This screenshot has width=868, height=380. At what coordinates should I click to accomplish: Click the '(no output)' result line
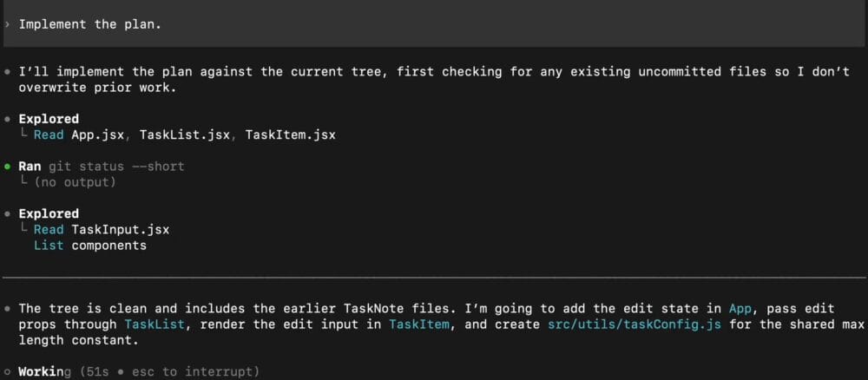point(75,182)
